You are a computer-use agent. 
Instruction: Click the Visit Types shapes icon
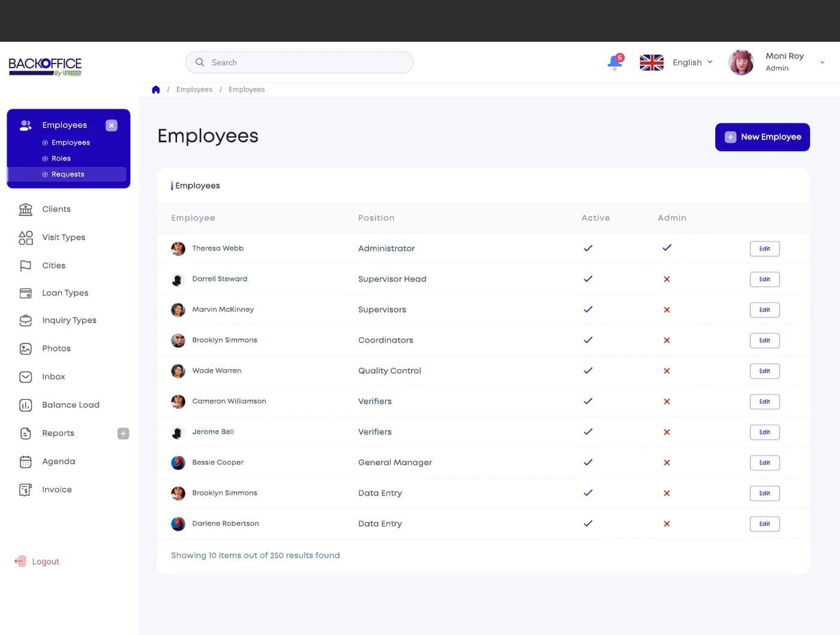click(25, 237)
